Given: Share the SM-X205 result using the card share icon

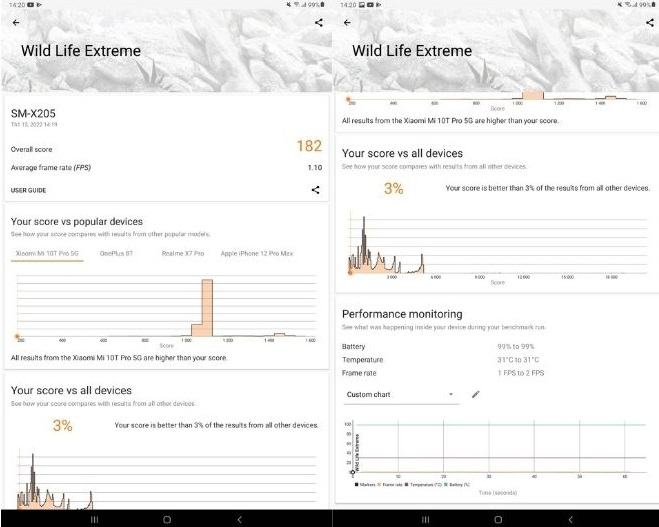Looking at the screenshot, I should tap(315, 190).
